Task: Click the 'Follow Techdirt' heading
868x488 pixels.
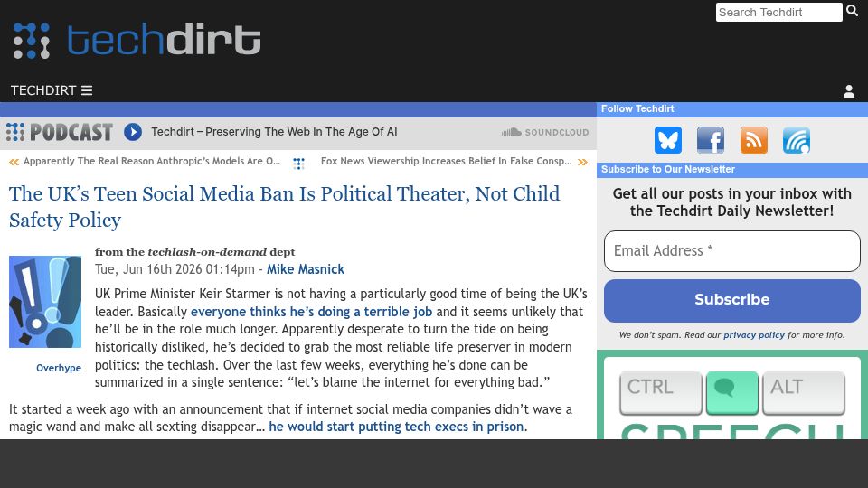Action: pos(637,108)
